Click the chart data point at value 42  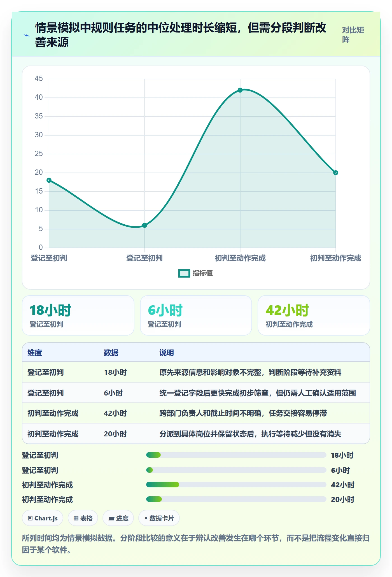[x=240, y=90]
